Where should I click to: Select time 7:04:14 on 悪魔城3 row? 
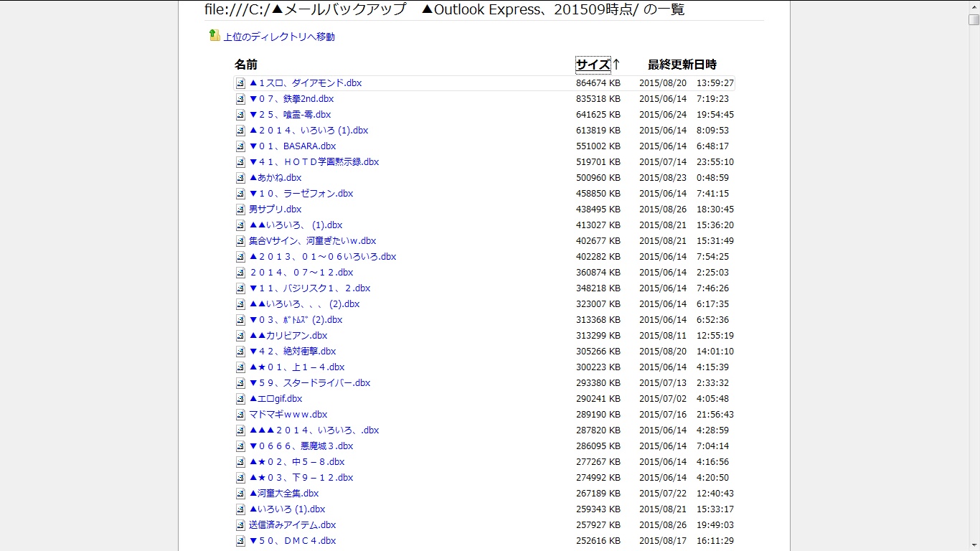712,446
